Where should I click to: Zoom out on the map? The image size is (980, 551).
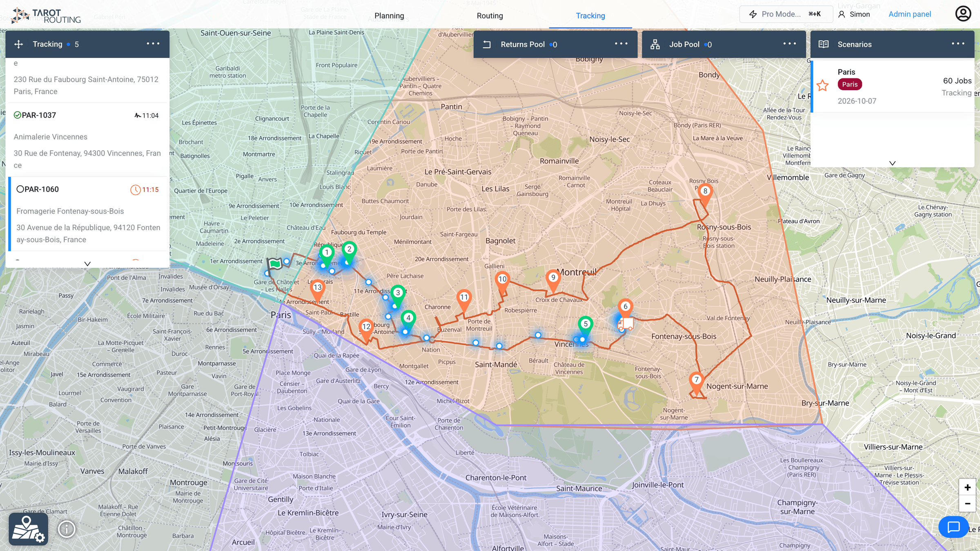pyautogui.click(x=967, y=504)
